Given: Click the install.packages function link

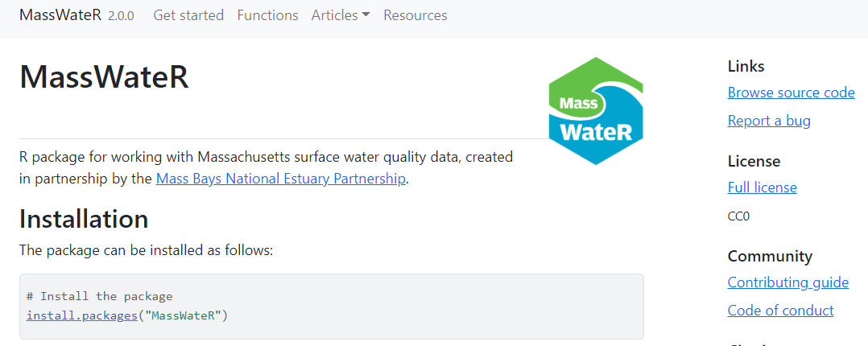Looking at the screenshot, I should (x=82, y=315).
